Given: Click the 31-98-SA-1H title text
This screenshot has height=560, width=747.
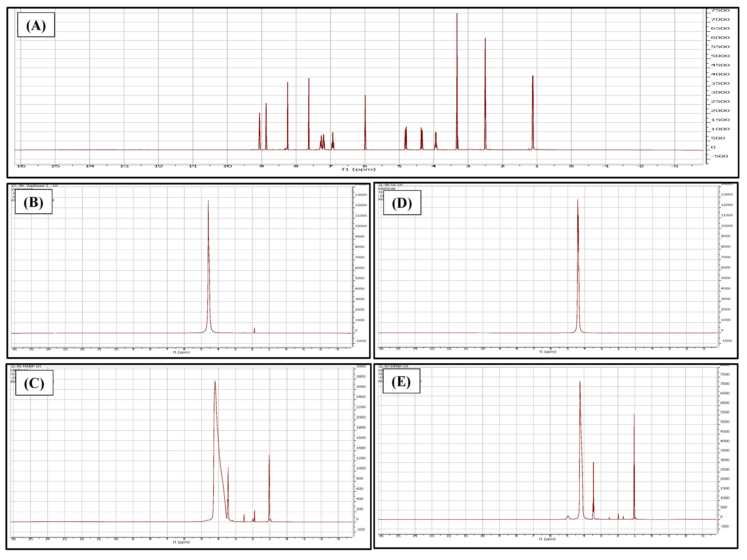Looking at the screenshot, I should [x=390, y=185].
